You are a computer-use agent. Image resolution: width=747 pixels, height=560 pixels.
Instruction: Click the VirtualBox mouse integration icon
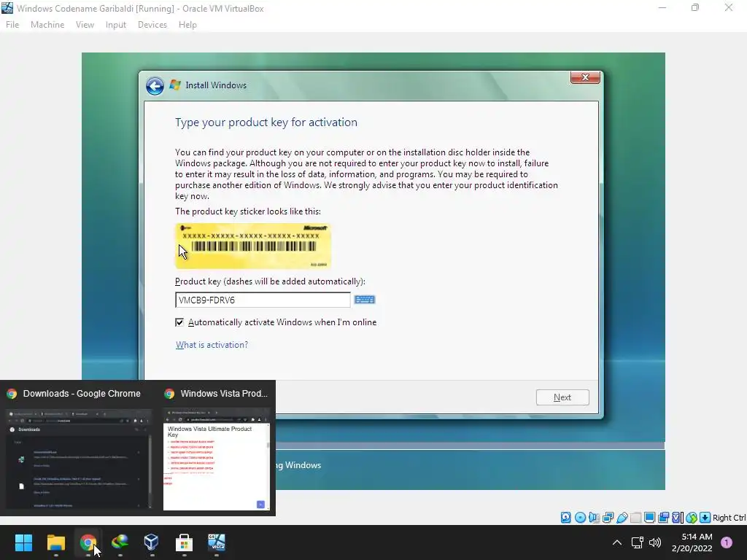pos(692,517)
